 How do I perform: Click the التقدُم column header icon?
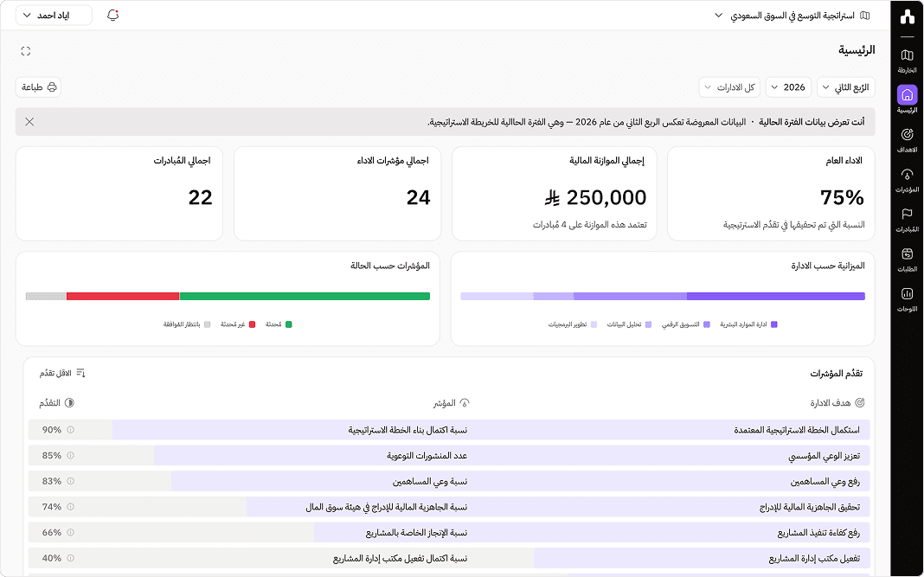(69, 403)
